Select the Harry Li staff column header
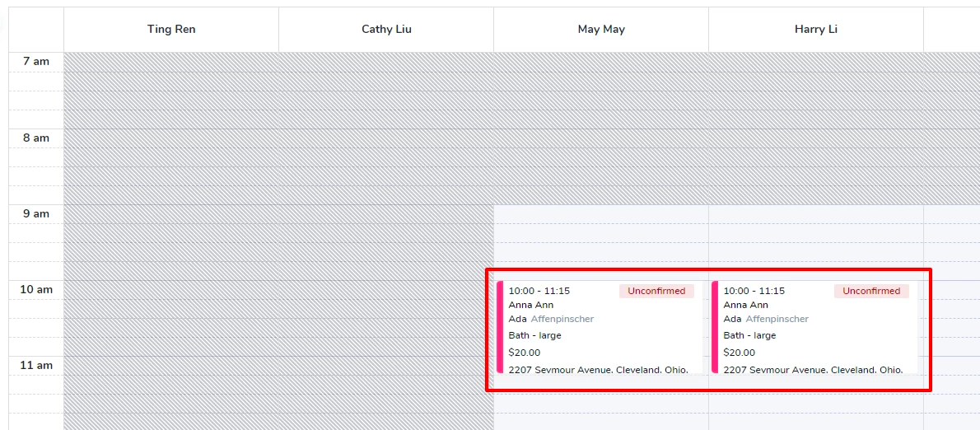 coord(816,30)
